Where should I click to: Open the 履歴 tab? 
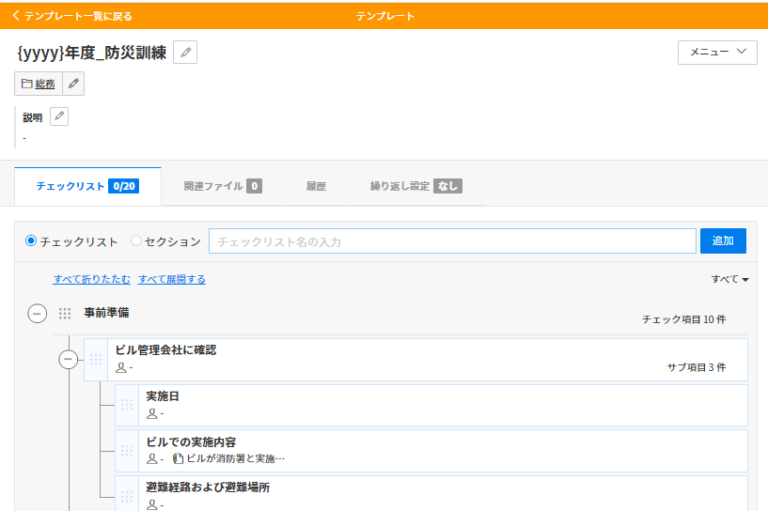pos(316,186)
